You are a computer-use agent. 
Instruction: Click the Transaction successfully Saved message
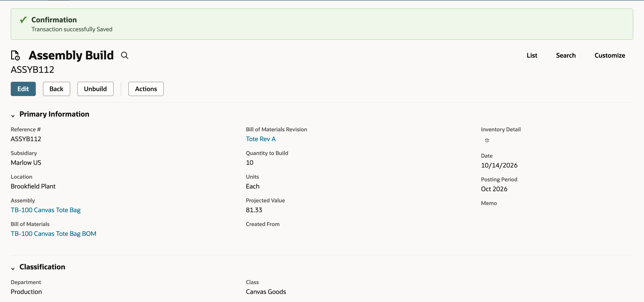pyautogui.click(x=72, y=29)
